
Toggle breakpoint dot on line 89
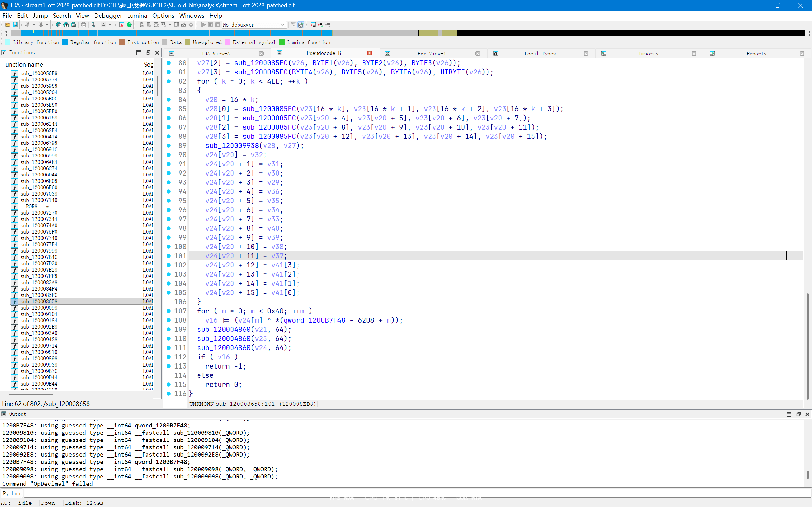[168, 145]
